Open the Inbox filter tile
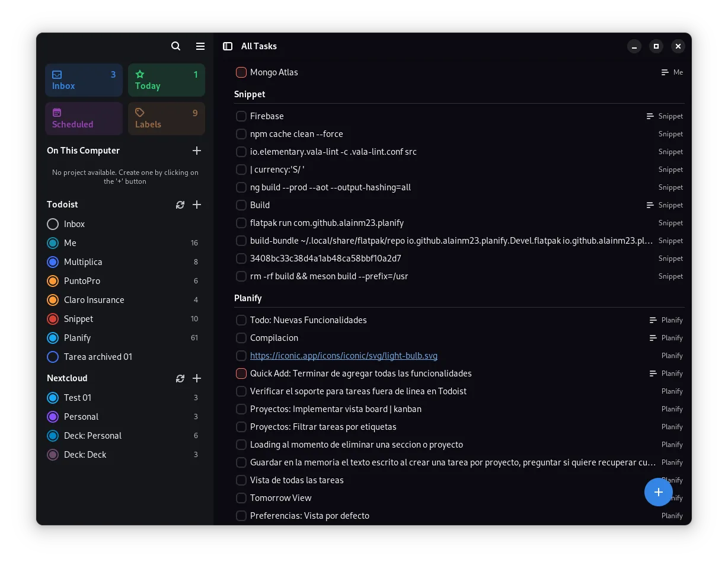 click(84, 80)
